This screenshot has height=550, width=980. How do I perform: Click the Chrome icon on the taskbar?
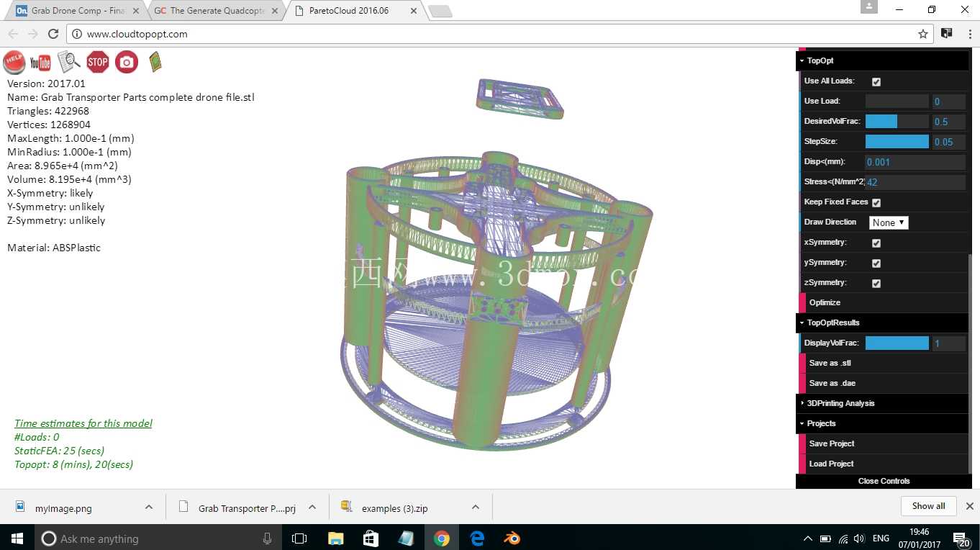point(442,538)
